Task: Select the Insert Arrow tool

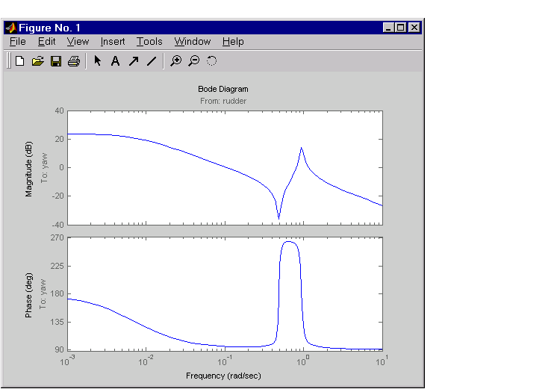Action: coord(133,61)
